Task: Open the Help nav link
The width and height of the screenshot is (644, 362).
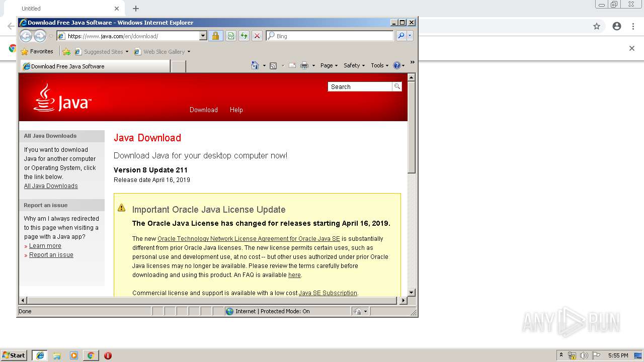Action: [x=236, y=110]
